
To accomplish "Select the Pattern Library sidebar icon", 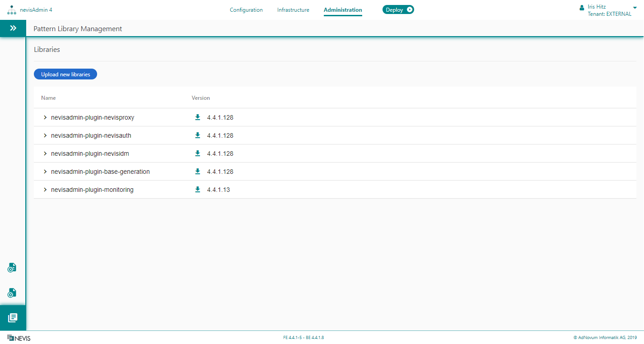I will 13,318.
